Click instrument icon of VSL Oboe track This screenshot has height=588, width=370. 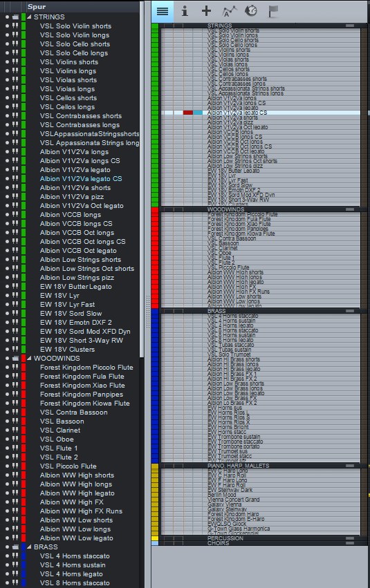[15, 439]
